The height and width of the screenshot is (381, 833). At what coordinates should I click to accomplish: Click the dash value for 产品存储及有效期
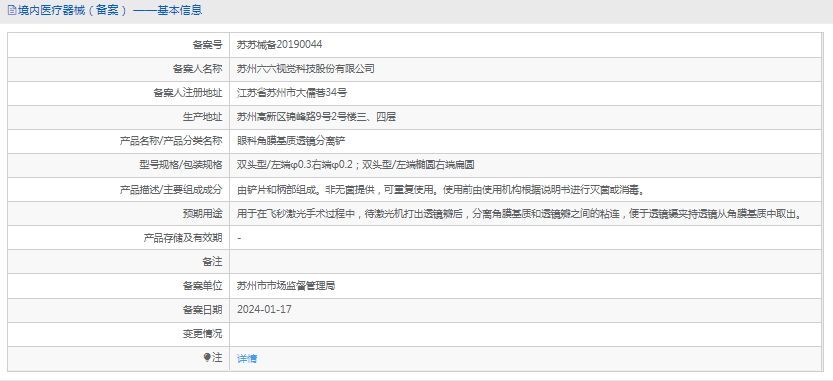pyautogui.click(x=239, y=238)
